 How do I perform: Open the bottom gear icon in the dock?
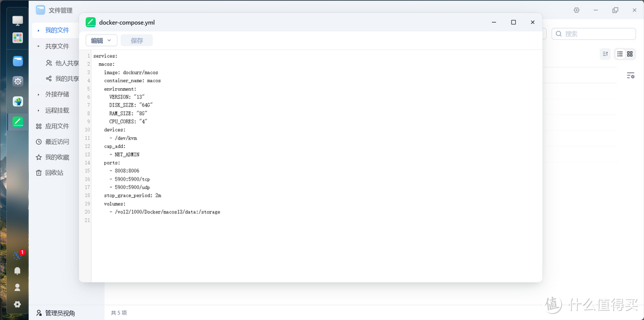coord(17,305)
